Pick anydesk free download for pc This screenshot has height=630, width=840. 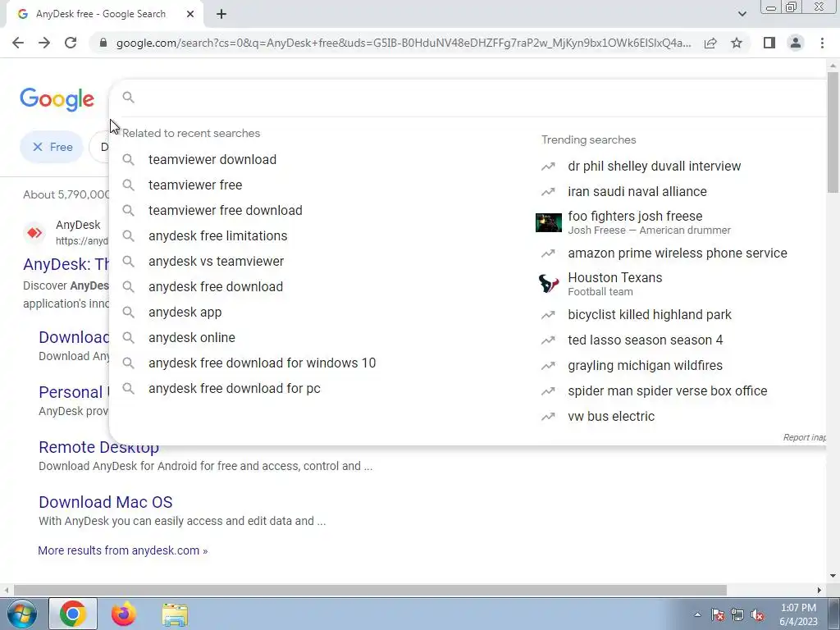click(234, 388)
